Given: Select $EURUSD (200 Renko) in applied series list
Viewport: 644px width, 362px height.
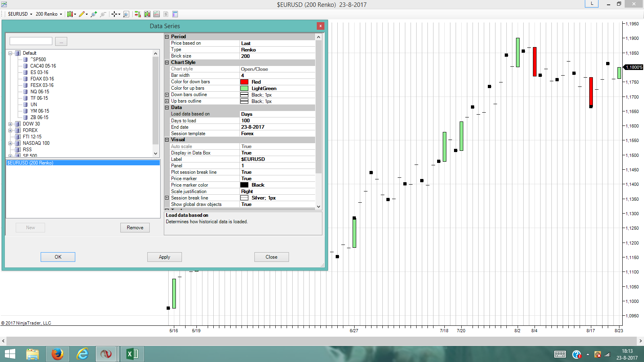Looking at the screenshot, I should point(83,163).
